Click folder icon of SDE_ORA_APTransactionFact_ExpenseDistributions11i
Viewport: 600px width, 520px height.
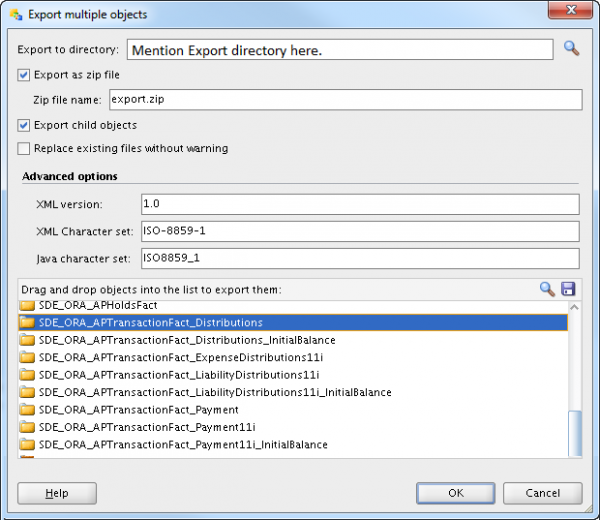27,357
